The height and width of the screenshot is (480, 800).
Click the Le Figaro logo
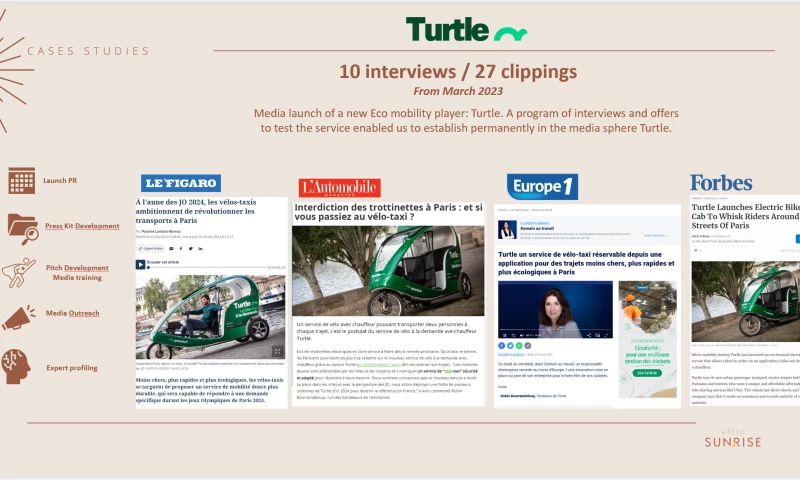181,183
